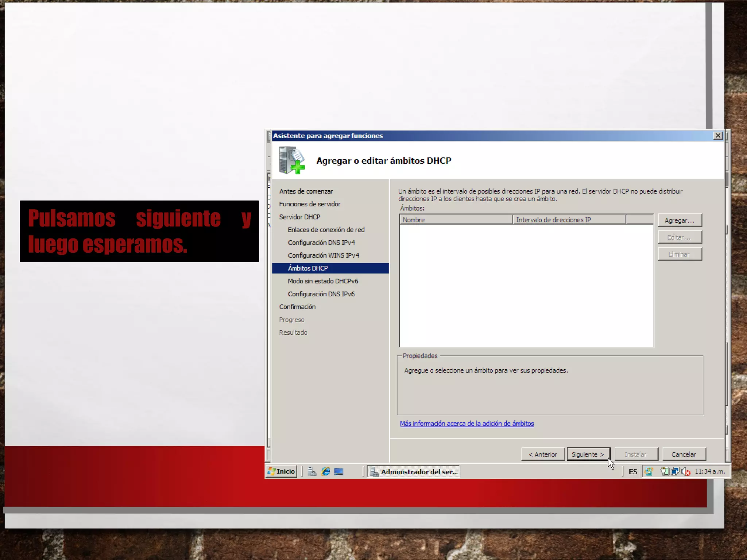Click the Windows update tray icon
Image resolution: width=747 pixels, height=560 pixels.
point(649,472)
